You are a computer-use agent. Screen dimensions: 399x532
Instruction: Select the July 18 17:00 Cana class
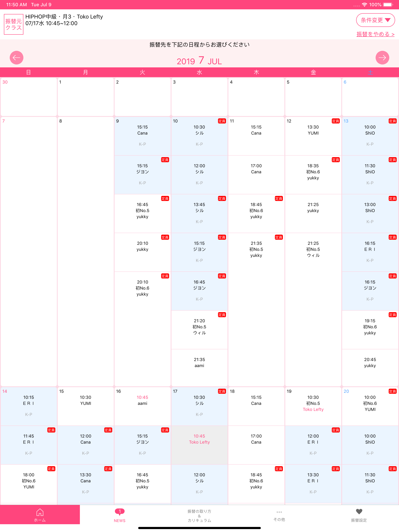[x=256, y=445]
